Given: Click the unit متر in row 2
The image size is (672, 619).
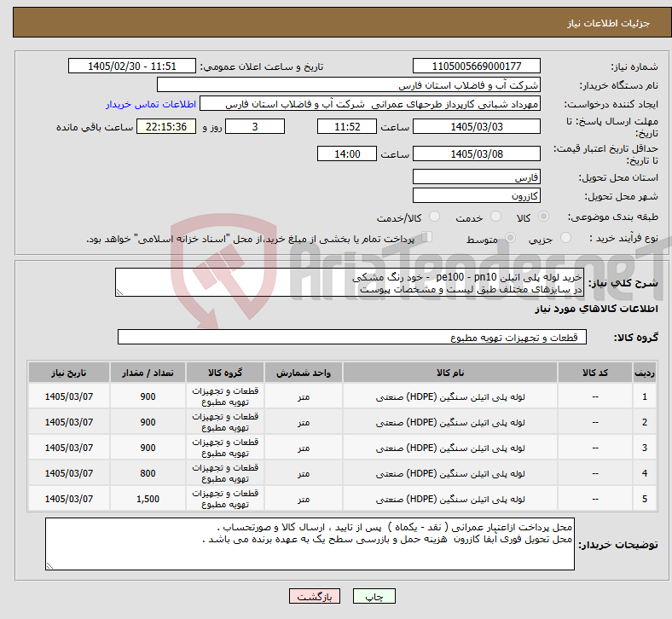Looking at the screenshot, I should tap(303, 422).
